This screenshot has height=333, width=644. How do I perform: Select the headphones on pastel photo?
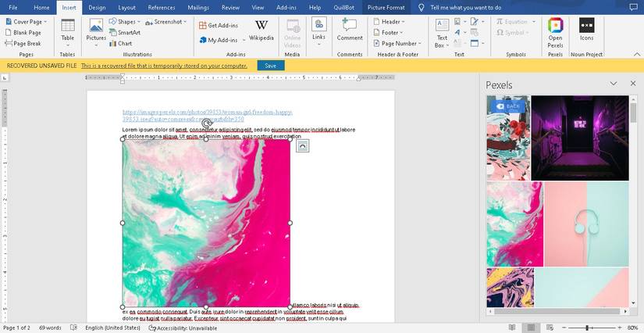pyautogui.click(x=586, y=224)
